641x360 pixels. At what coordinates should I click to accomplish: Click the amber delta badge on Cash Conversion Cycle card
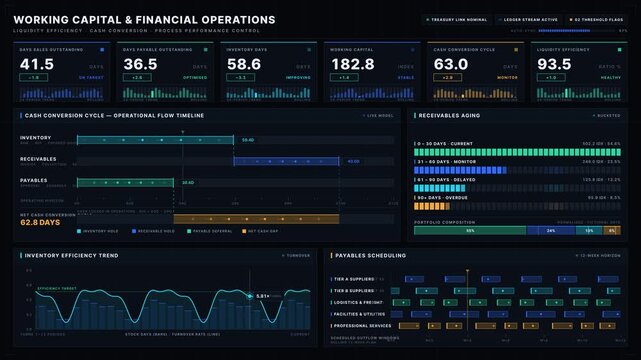pyautogui.click(x=447, y=77)
